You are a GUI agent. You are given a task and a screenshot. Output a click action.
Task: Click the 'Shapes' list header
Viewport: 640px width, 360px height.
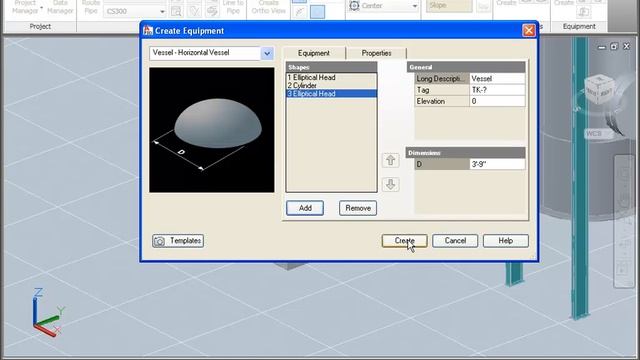coord(331,67)
